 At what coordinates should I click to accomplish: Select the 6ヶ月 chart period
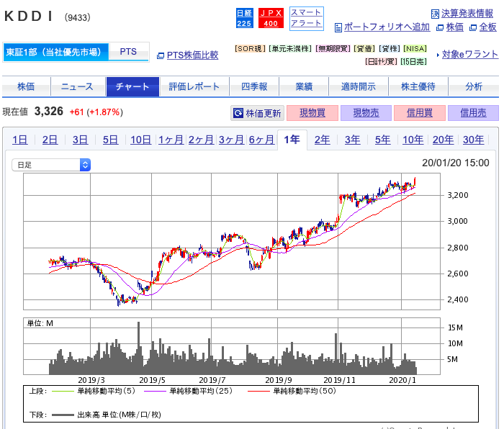tap(261, 140)
